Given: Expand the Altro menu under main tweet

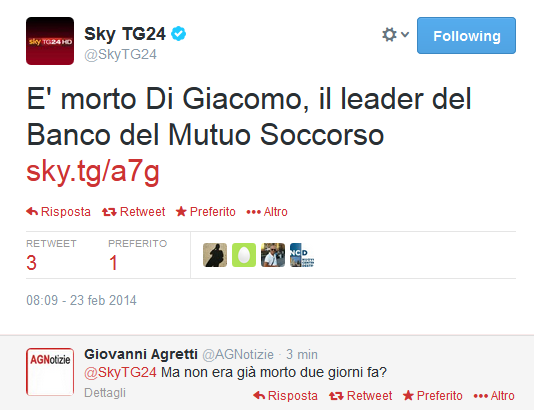Looking at the screenshot, I should 267,212.
